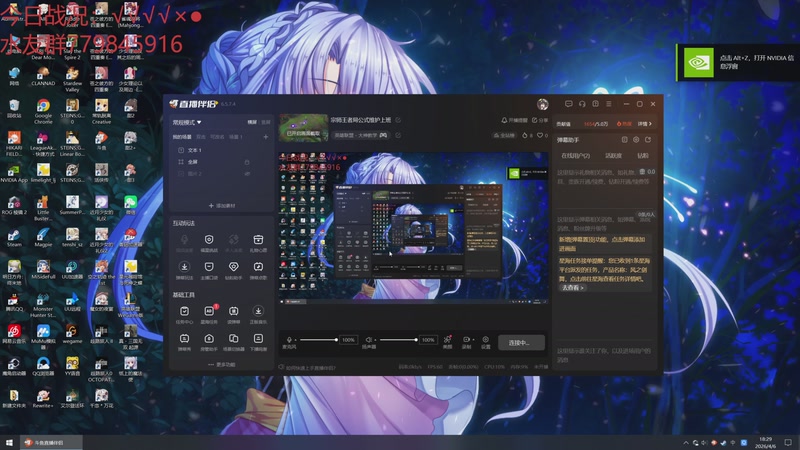Click the 开播提醒 bell notification

point(514,120)
